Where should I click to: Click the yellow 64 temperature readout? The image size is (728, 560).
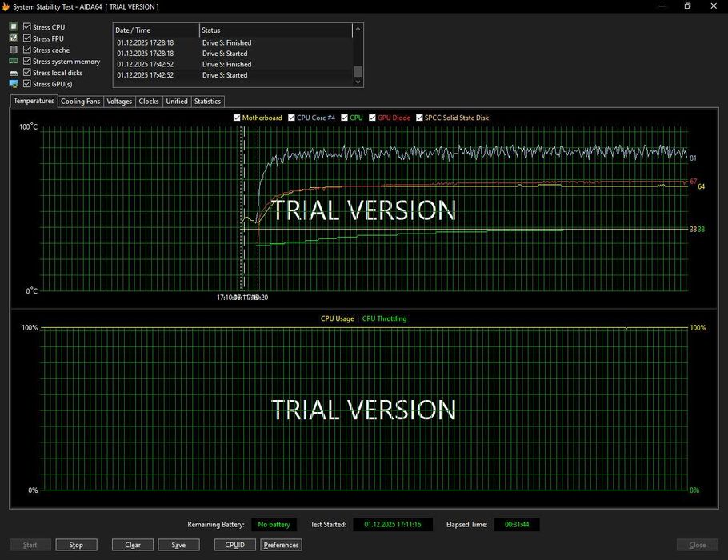pos(701,186)
